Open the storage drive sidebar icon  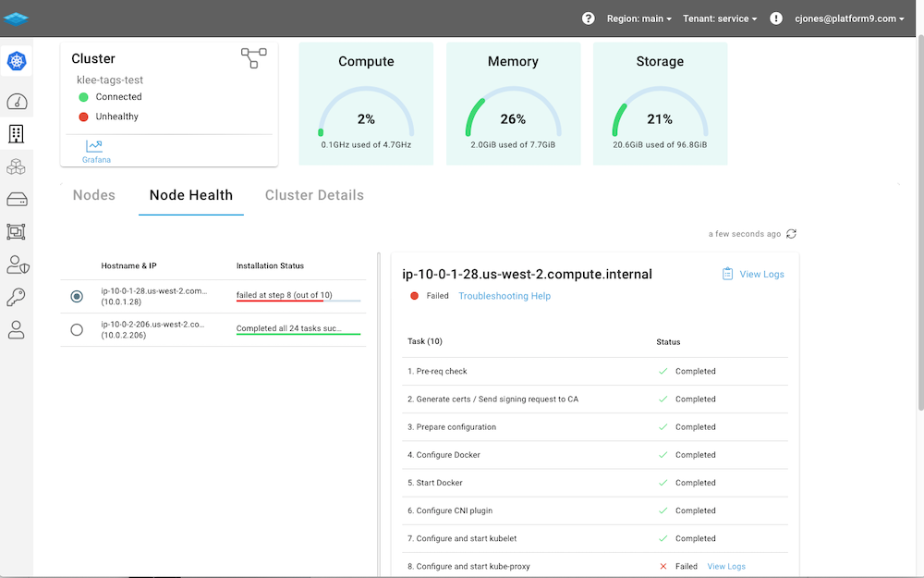[17, 200]
